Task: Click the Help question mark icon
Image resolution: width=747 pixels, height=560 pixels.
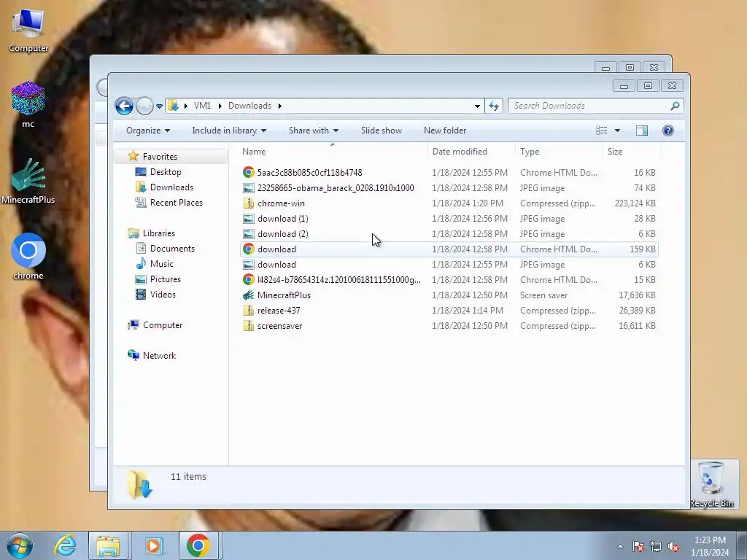Action: coord(668,131)
